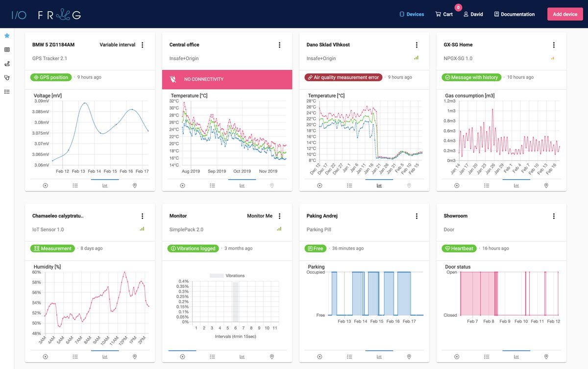Switch to list view tab on Paking Andrej card

point(349,357)
